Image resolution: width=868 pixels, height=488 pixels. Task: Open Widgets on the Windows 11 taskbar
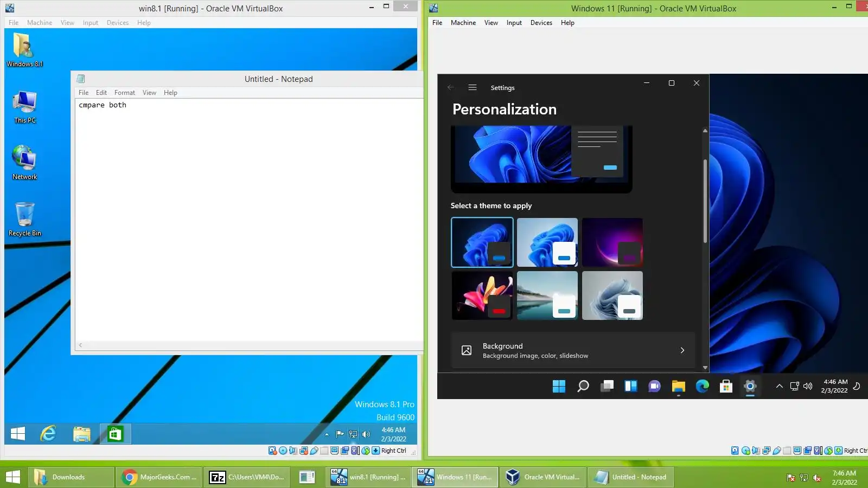point(631,386)
